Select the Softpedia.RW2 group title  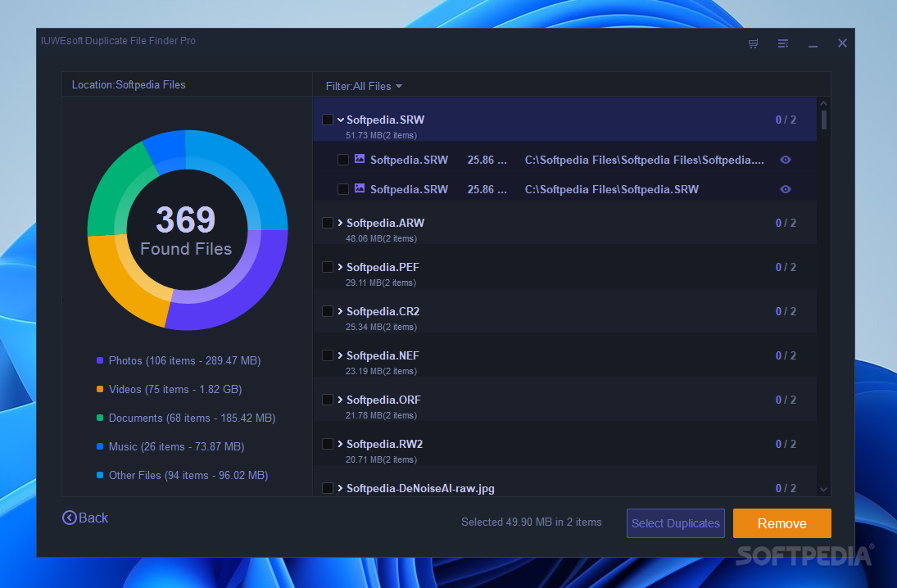click(x=384, y=444)
